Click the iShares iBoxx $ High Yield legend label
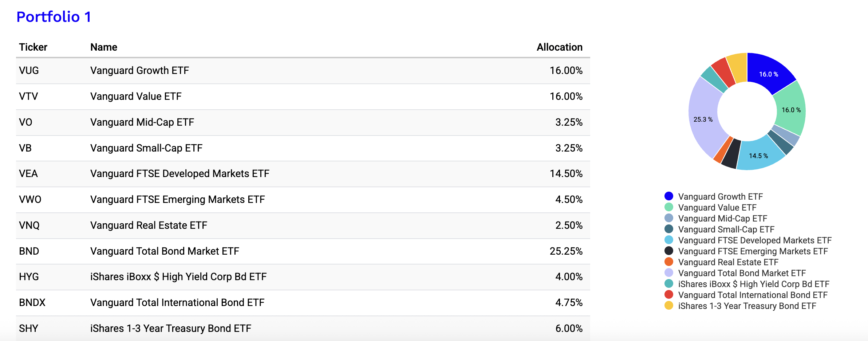The width and height of the screenshot is (868, 341). tap(754, 284)
